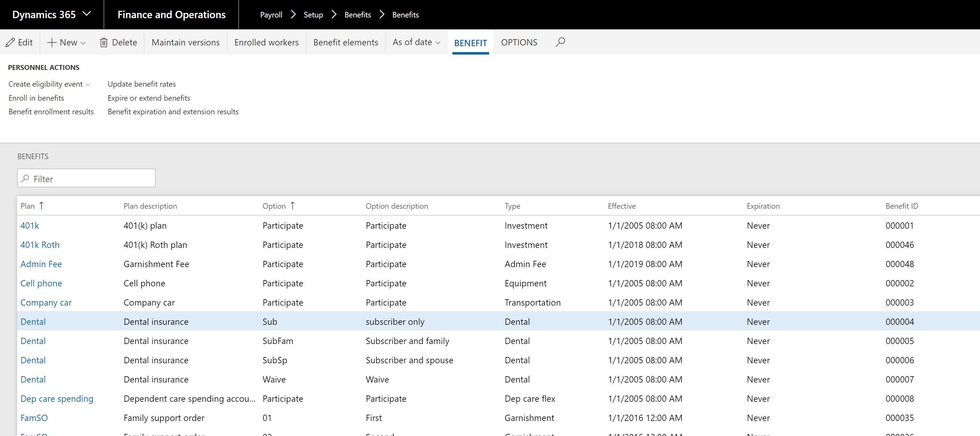
Task: Select the BENEFIT tab
Action: [470, 43]
